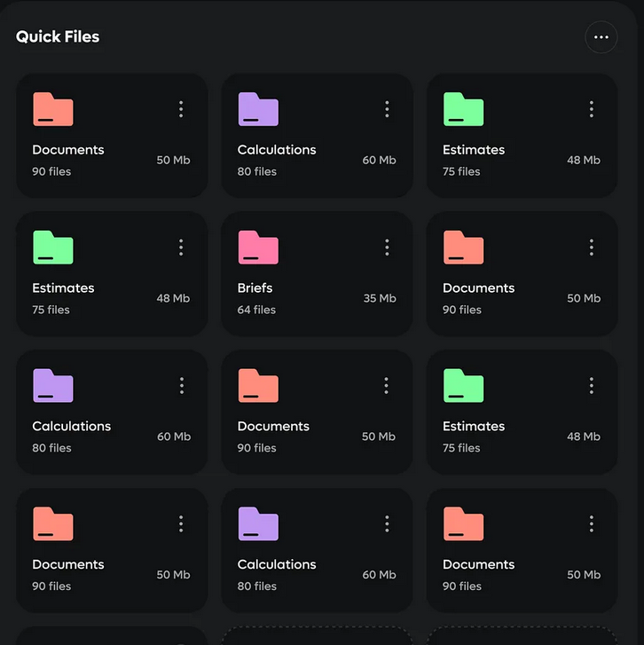
Task: Click the 60 Mb label in the first row
Action: pos(379,160)
